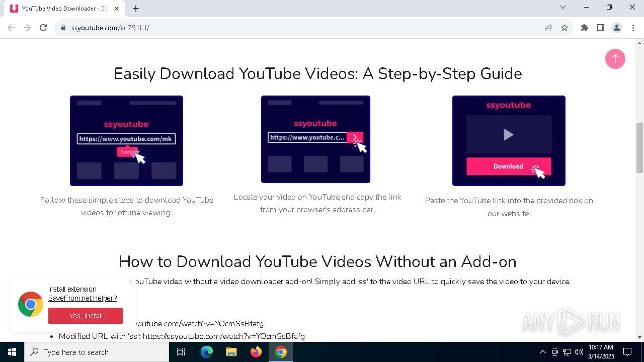
Task: Click the address bar URL ssyoutube.com
Action: [x=110, y=28]
